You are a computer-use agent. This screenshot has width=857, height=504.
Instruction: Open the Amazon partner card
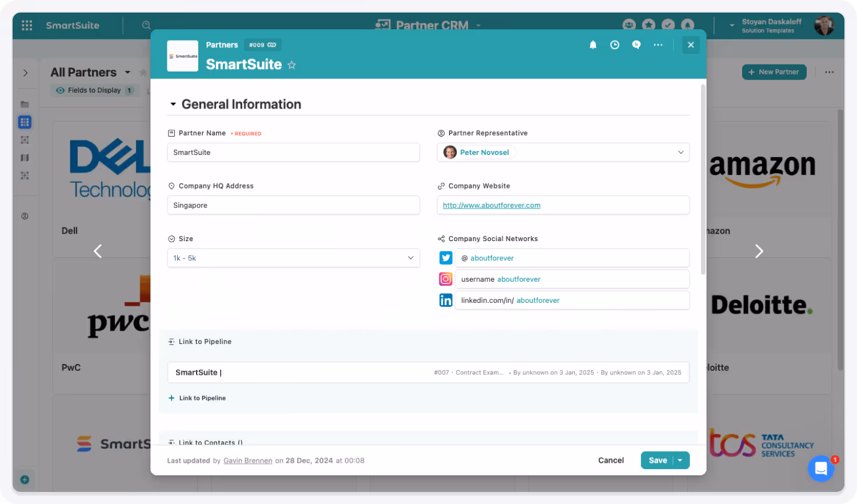coord(768,189)
